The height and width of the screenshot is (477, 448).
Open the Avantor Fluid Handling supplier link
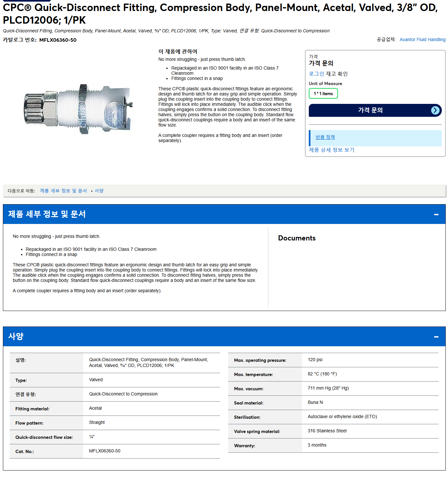[x=422, y=39]
